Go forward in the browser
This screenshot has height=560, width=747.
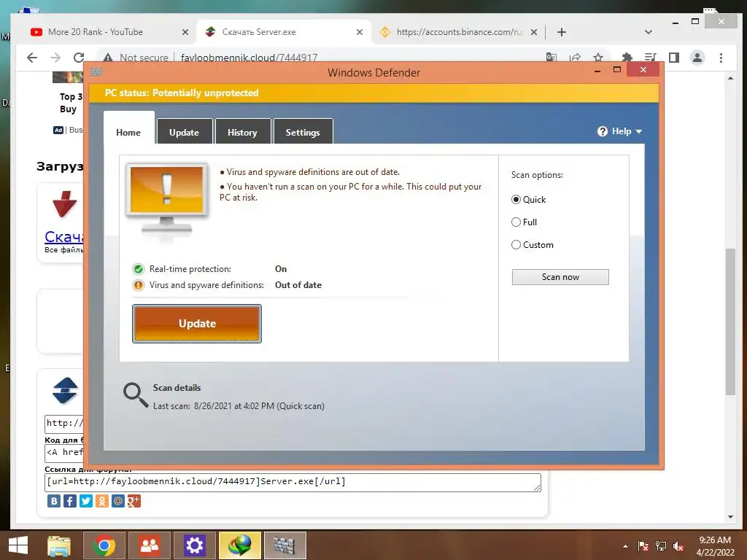pyautogui.click(x=55, y=58)
